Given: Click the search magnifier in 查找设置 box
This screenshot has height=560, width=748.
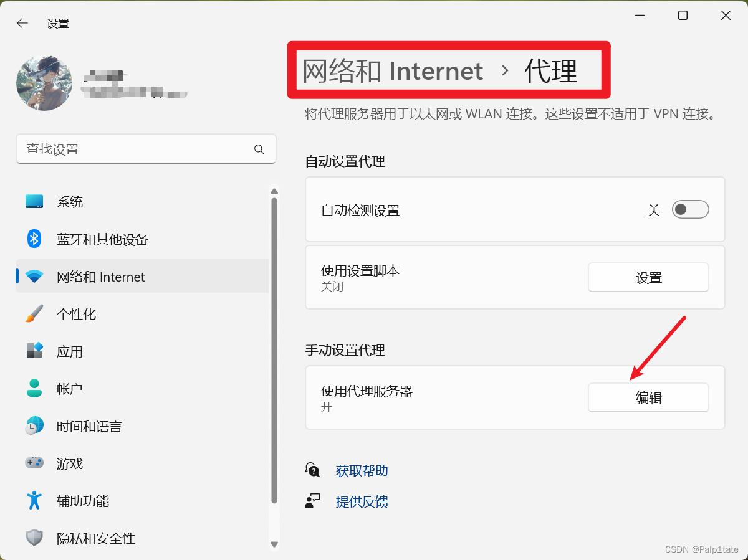Looking at the screenshot, I should 259,149.
